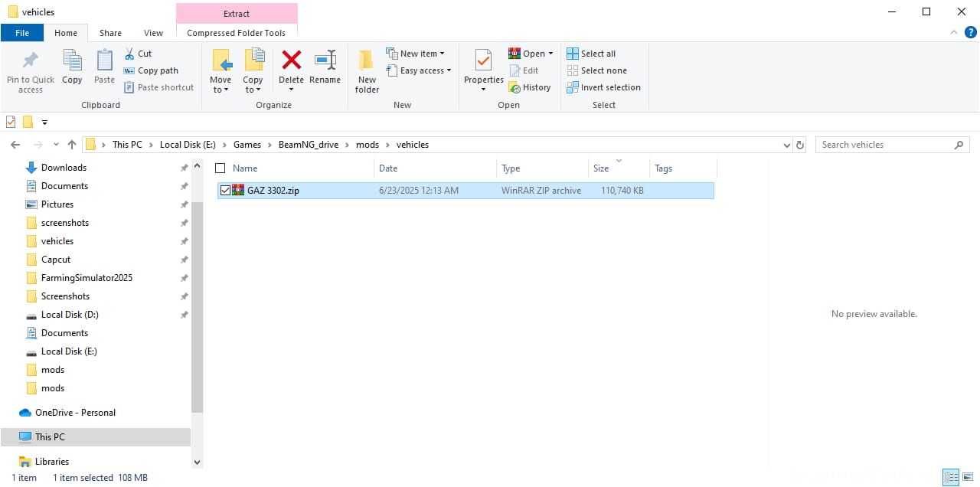Image resolution: width=980 pixels, height=487 pixels.
Task: Go to Games folder in breadcrumb
Action: (247, 145)
